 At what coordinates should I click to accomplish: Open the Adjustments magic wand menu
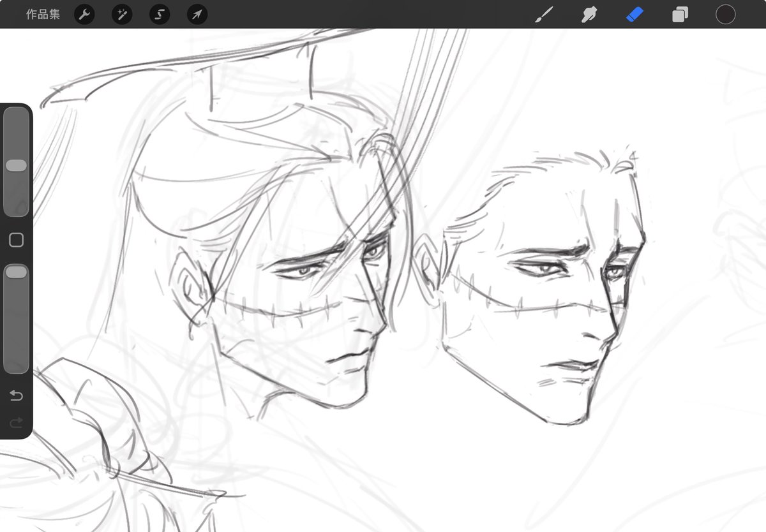[122, 15]
